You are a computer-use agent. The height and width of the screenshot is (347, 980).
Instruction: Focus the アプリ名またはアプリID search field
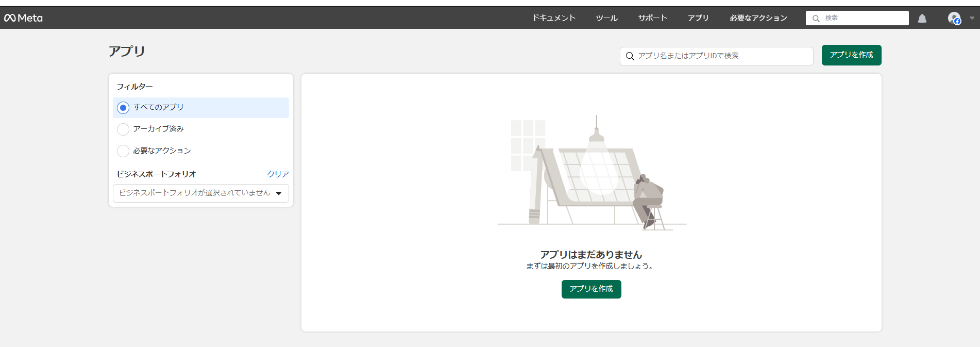[x=721, y=56]
